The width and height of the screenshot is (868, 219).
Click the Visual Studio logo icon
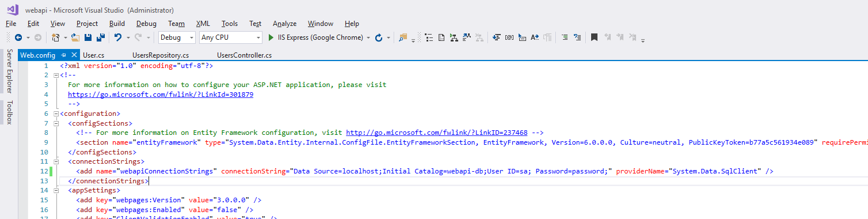point(13,10)
